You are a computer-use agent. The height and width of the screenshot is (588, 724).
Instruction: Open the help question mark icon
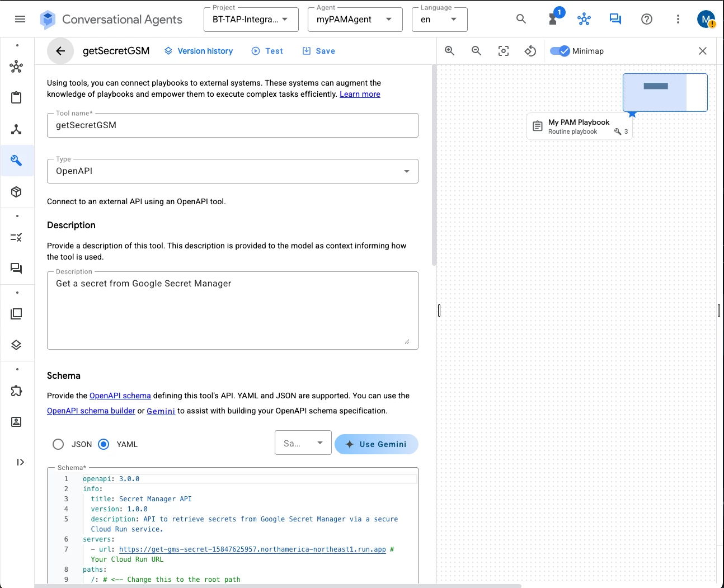[647, 19]
